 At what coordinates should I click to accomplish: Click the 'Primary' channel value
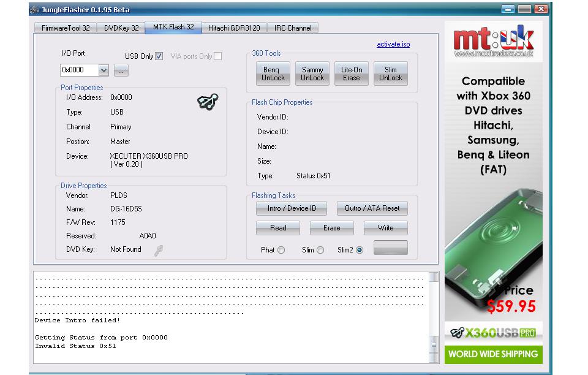pos(121,127)
